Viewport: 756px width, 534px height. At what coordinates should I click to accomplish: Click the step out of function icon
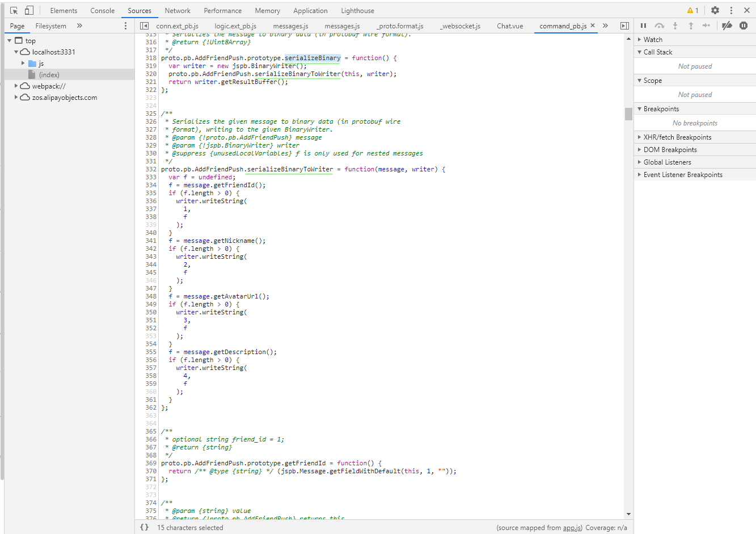tap(691, 26)
